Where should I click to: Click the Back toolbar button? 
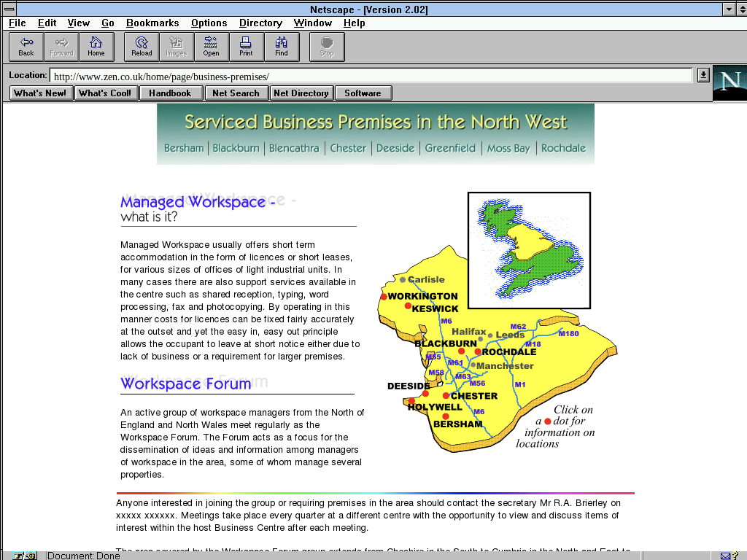[x=26, y=47]
